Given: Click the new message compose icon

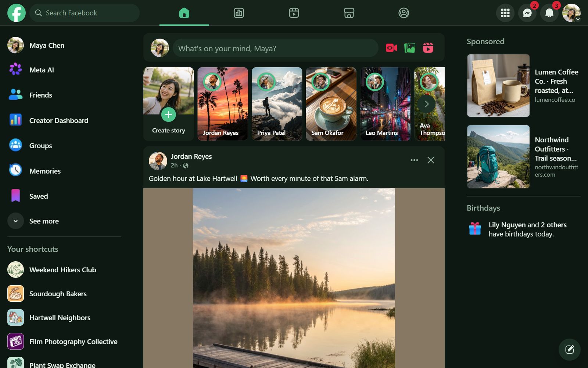Looking at the screenshot, I should pyautogui.click(x=570, y=350).
